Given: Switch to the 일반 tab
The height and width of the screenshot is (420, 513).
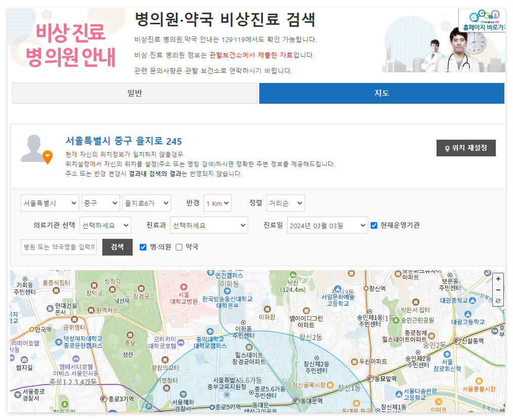Looking at the screenshot, I should click(134, 93).
